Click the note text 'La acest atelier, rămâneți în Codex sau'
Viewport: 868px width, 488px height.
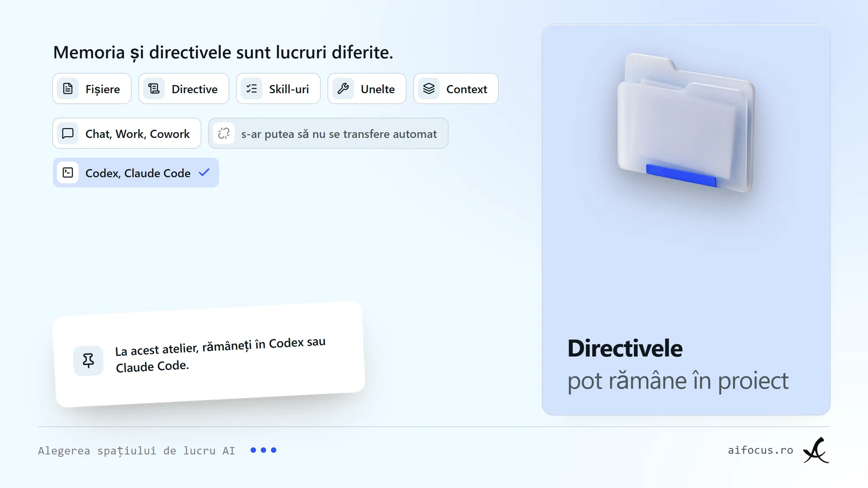[x=220, y=347]
